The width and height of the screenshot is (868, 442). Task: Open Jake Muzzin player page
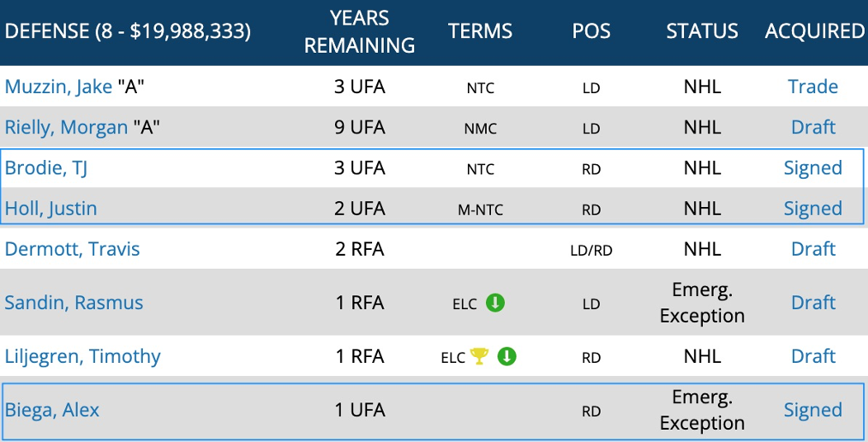point(59,87)
